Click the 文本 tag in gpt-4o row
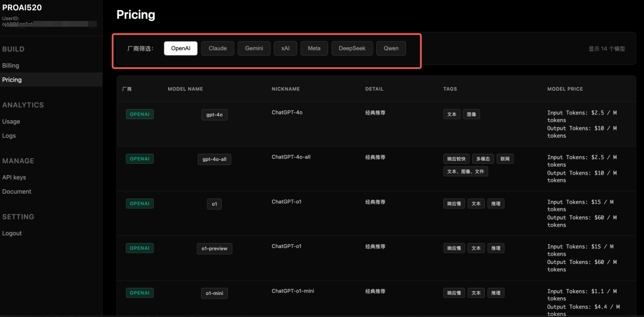 [452, 114]
